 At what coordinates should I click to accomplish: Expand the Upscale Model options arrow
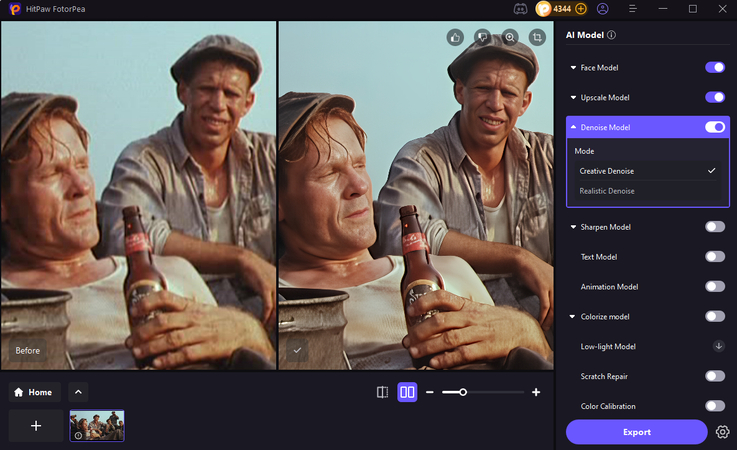[573, 97]
